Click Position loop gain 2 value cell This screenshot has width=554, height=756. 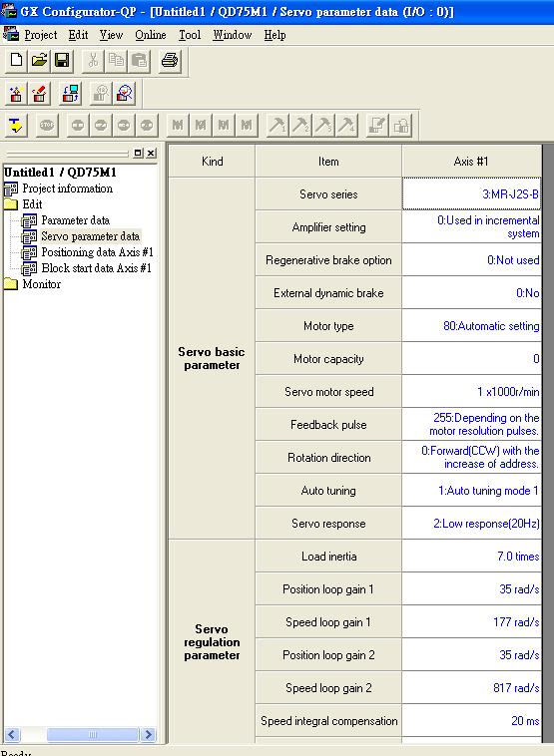click(471, 654)
